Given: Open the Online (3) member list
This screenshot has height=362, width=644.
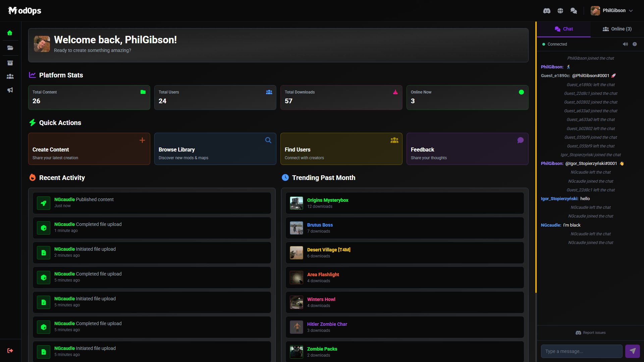Looking at the screenshot, I should tap(617, 29).
